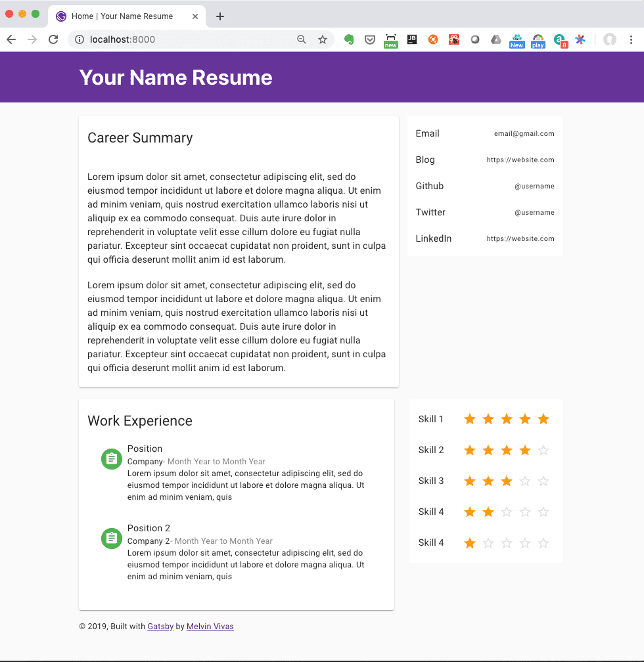
Task: Bookmark this page with the star icon
Action: (x=323, y=39)
